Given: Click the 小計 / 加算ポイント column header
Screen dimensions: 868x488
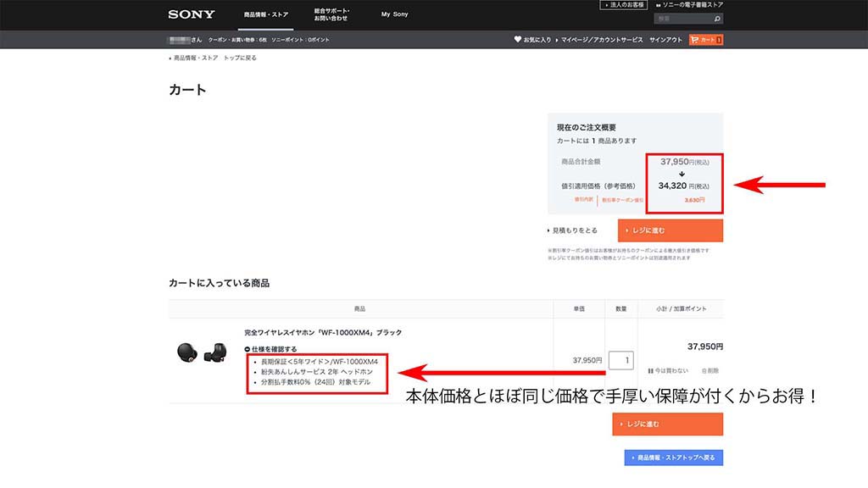Looking at the screenshot, I should click(x=681, y=308).
